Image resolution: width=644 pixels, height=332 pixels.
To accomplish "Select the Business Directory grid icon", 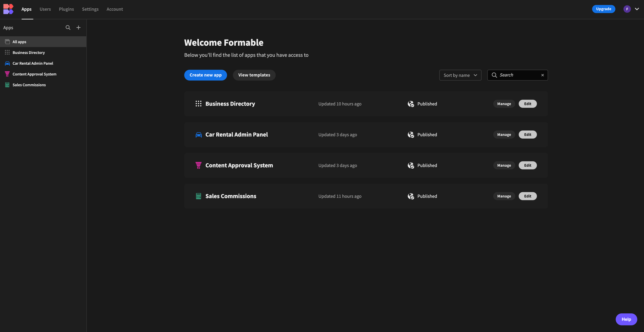I will tap(7, 52).
